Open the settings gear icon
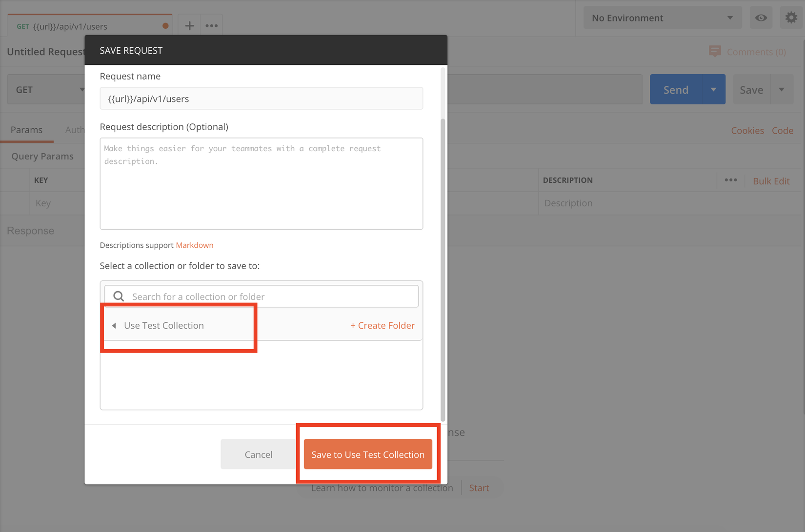The height and width of the screenshot is (532, 805). [791, 18]
